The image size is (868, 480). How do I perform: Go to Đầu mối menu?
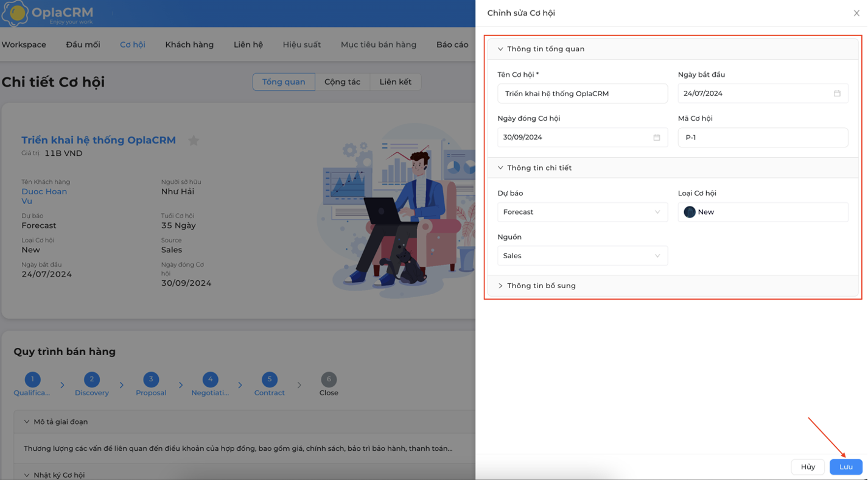[x=83, y=44]
